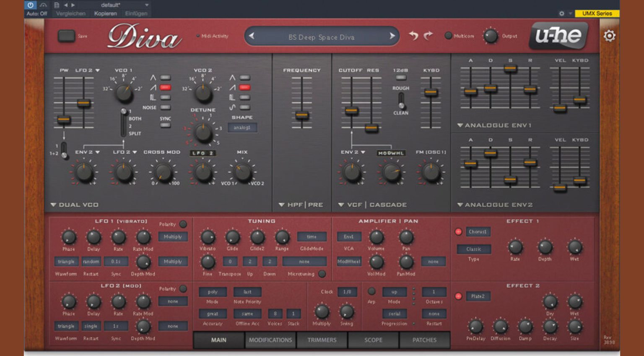Viewport: 644px width, 356px height.
Task: Click the redo arrow in the Diva header
Action: [428, 36]
